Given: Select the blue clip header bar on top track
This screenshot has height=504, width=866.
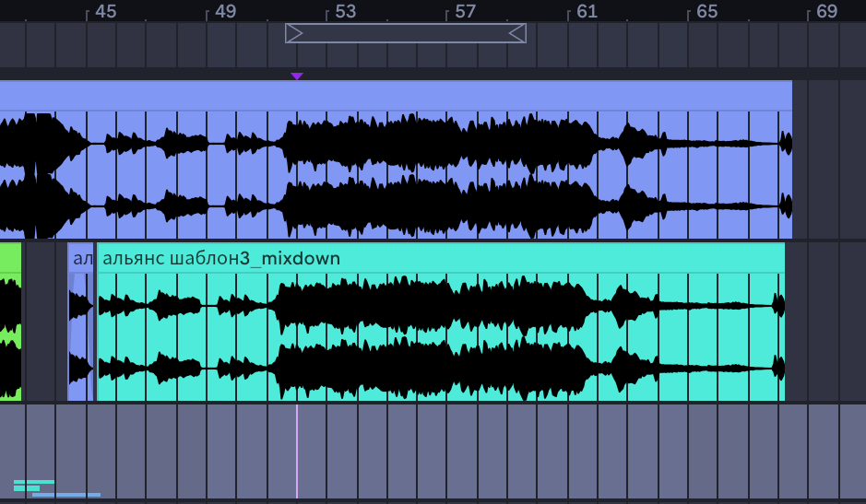Looking at the screenshot, I should click(396, 95).
